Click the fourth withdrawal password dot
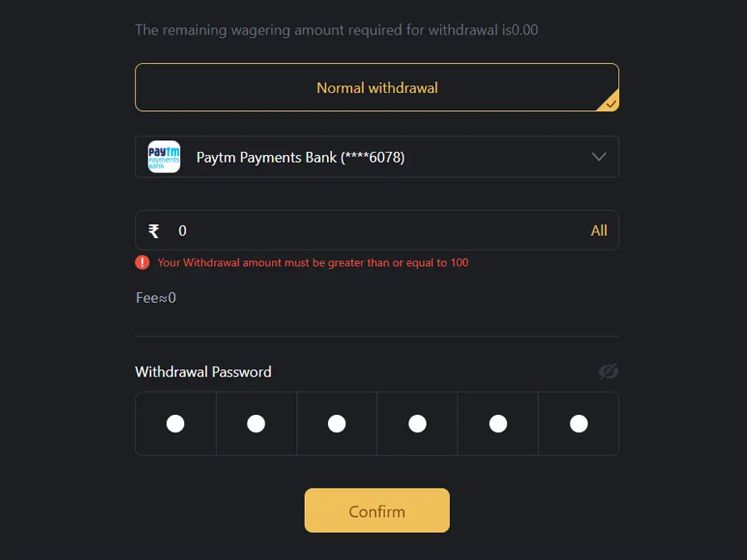747x560 pixels. (x=417, y=423)
